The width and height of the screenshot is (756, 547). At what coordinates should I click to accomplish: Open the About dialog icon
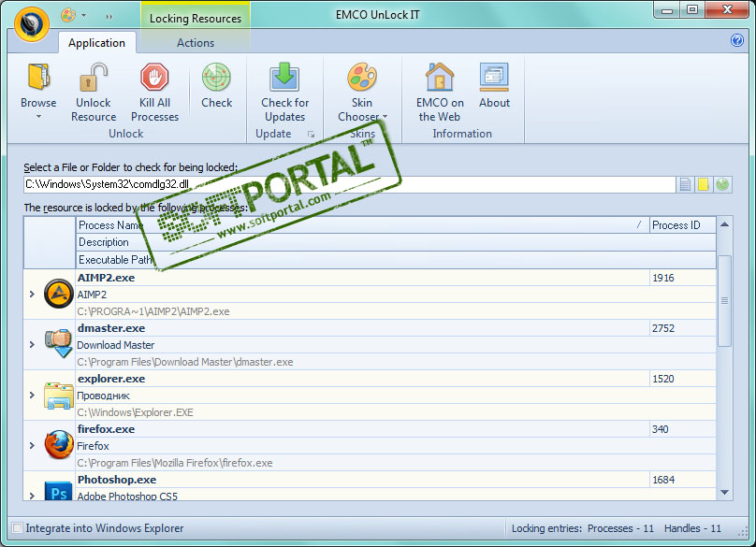[x=494, y=79]
